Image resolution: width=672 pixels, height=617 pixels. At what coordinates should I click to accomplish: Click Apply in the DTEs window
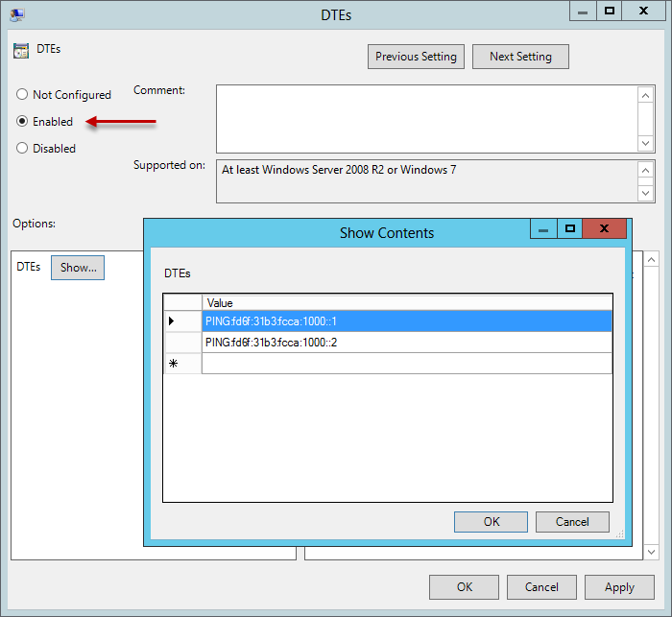click(x=619, y=587)
